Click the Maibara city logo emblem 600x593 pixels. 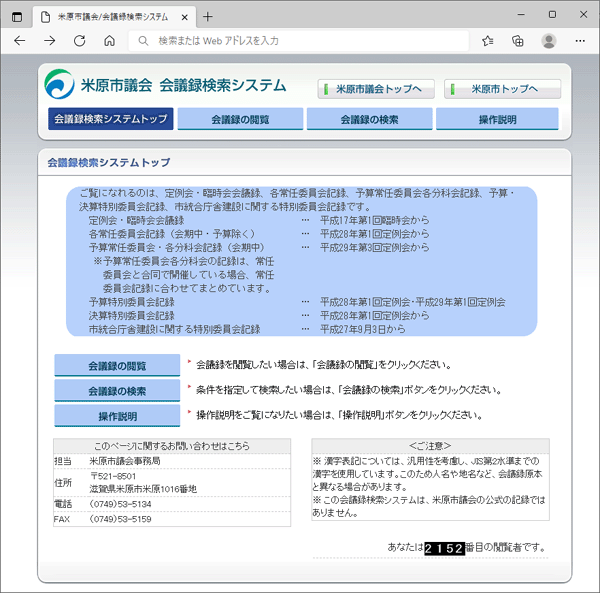click(59, 84)
